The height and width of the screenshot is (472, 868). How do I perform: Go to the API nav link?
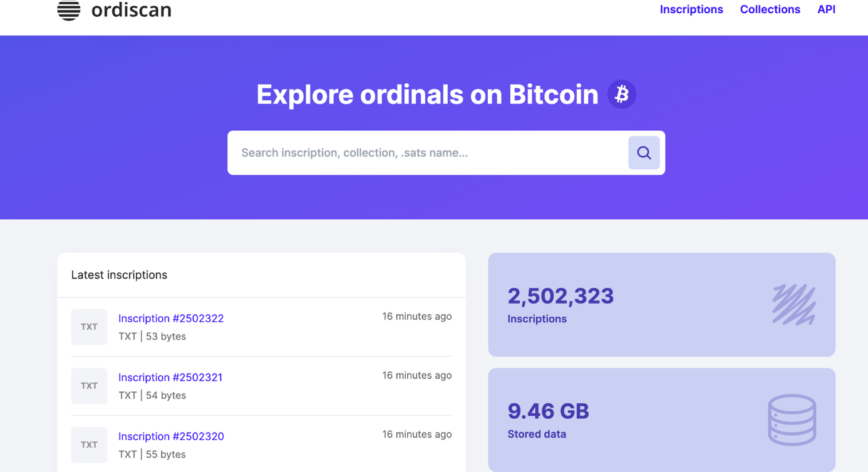click(826, 9)
